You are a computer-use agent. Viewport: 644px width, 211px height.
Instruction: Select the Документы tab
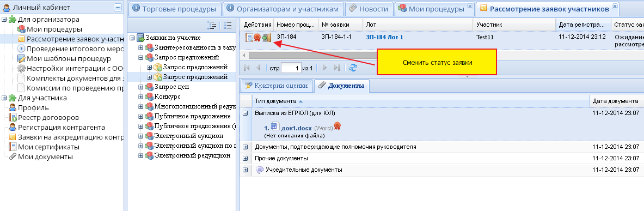click(342, 86)
